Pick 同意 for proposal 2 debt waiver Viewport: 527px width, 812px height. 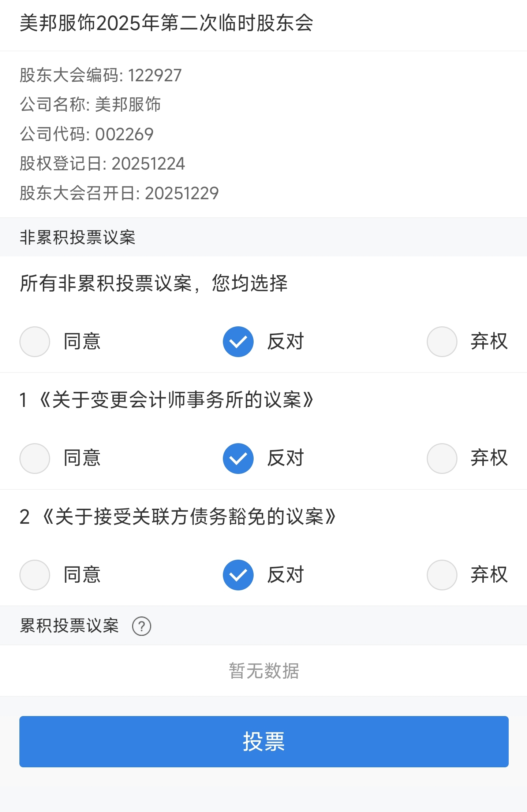click(x=35, y=575)
